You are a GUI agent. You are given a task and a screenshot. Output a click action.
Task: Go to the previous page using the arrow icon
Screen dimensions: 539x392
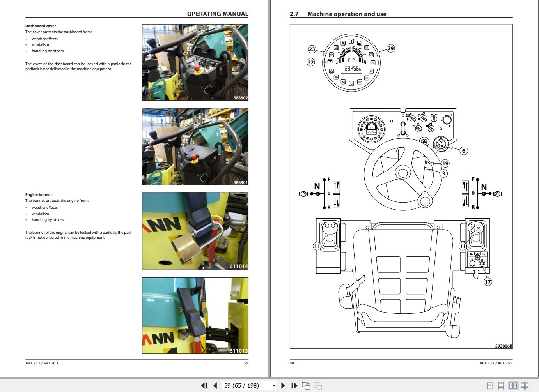[x=215, y=385]
